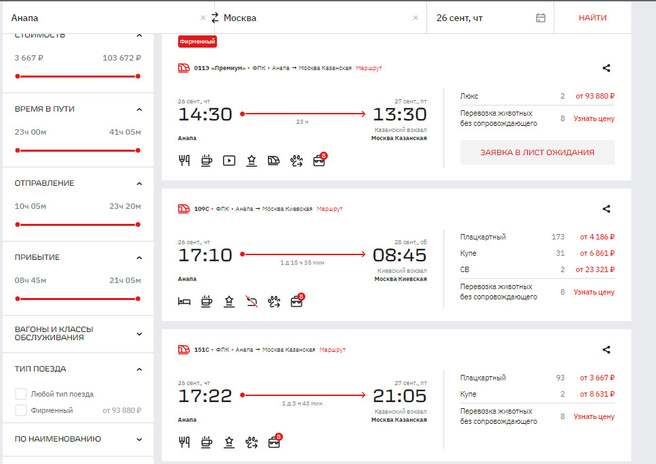Viewport: 656px width, 464px height.
Task: Click pet transport icon for train 011Э
Action: (x=296, y=160)
